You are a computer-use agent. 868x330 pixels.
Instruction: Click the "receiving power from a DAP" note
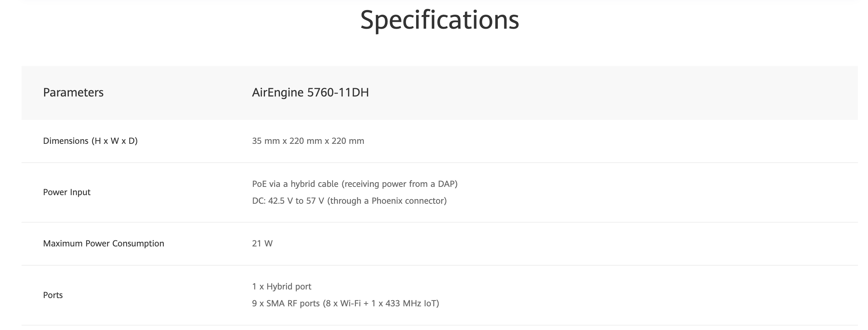[x=400, y=184]
